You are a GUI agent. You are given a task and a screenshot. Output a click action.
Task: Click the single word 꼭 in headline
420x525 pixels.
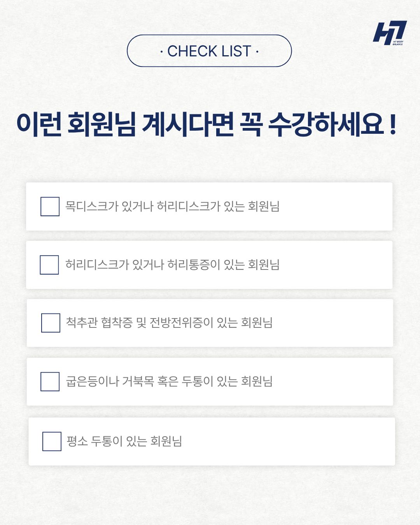coord(251,124)
